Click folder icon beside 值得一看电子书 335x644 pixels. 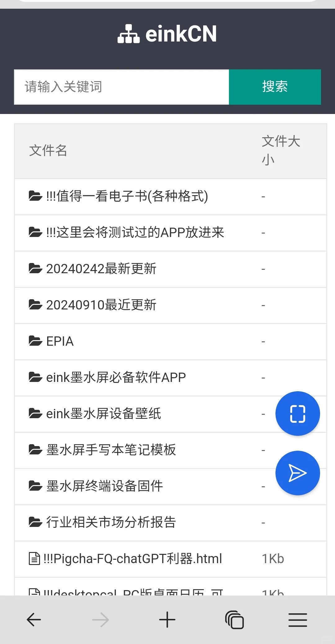click(35, 196)
